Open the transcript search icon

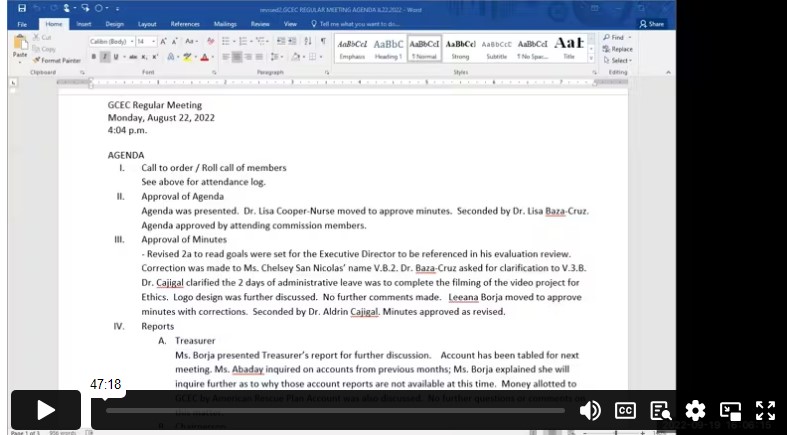click(661, 410)
